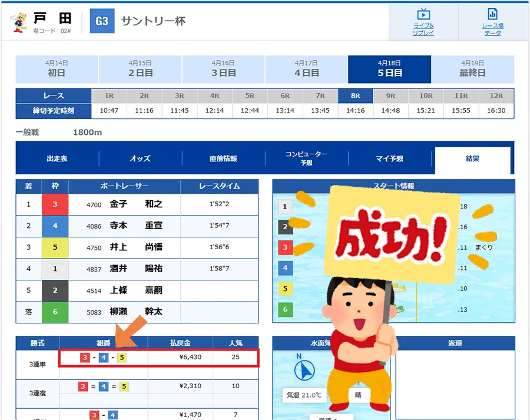Open the コンピューター予想 tab
This screenshot has width=530, height=420.
point(306,158)
